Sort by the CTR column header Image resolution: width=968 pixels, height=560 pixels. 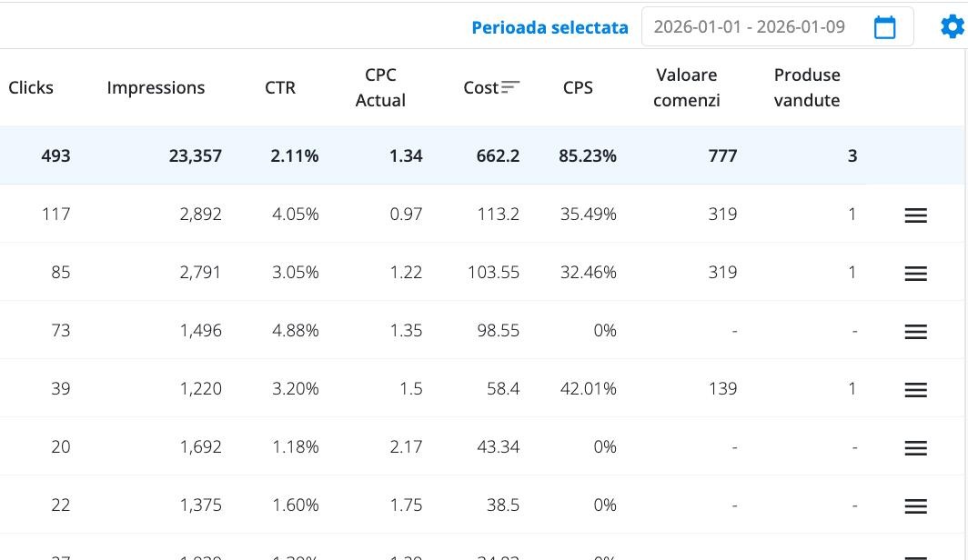[x=280, y=88]
